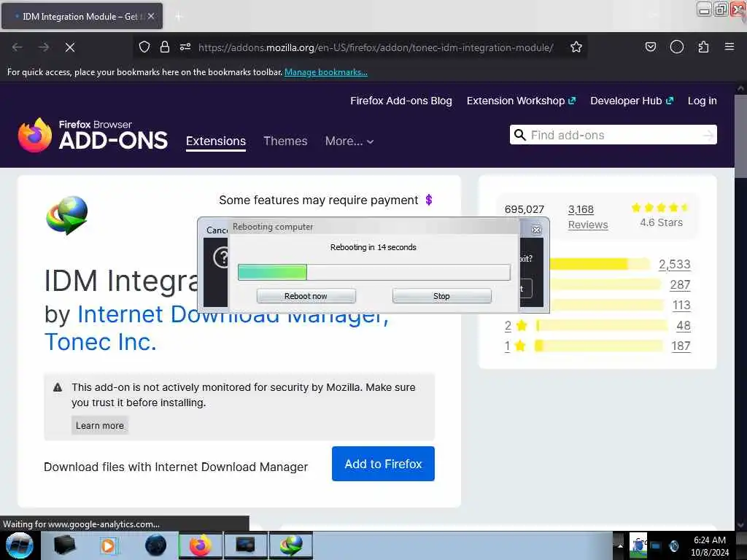This screenshot has width=747, height=560.
Task: Close the IDM Integration Module tab
Action: pos(150,16)
